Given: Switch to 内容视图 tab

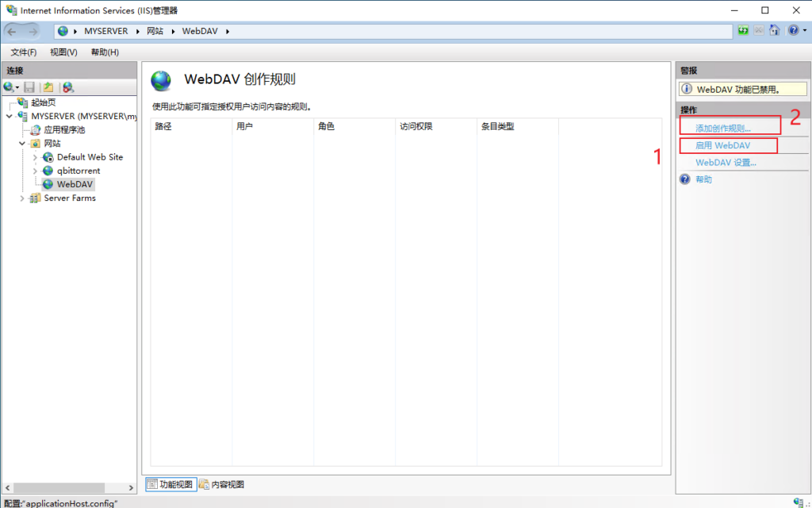Looking at the screenshot, I should coord(222,484).
